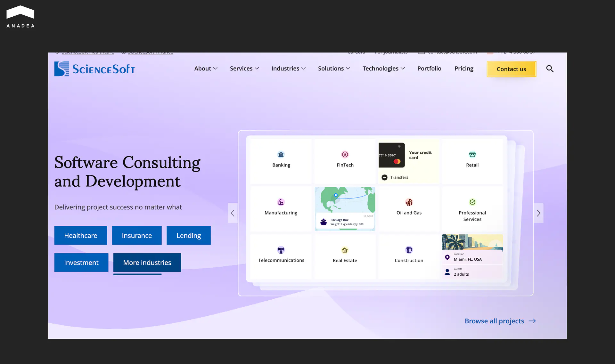
Task: Click the FinTech dollar icon
Action: 345,155
